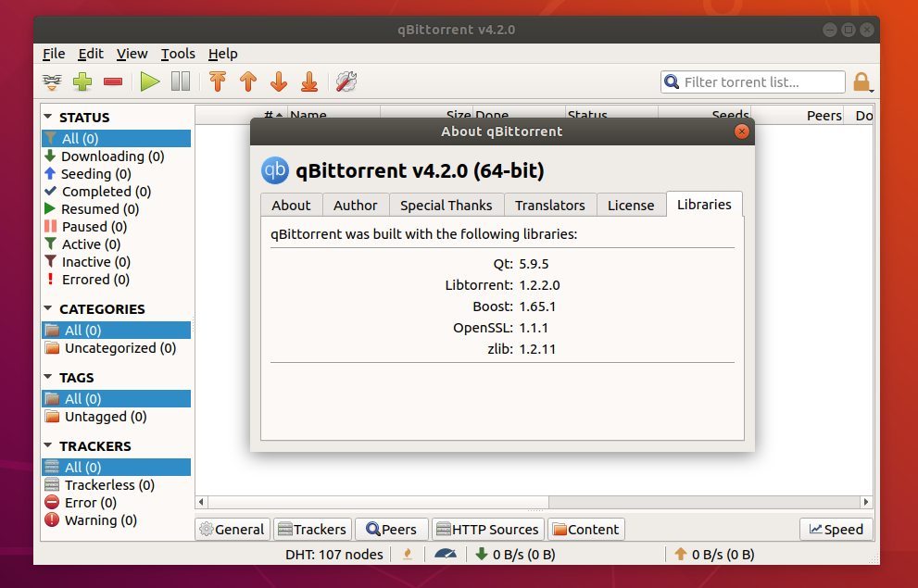Open the Trackers properties tab
The image size is (918, 588).
coord(312,529)
